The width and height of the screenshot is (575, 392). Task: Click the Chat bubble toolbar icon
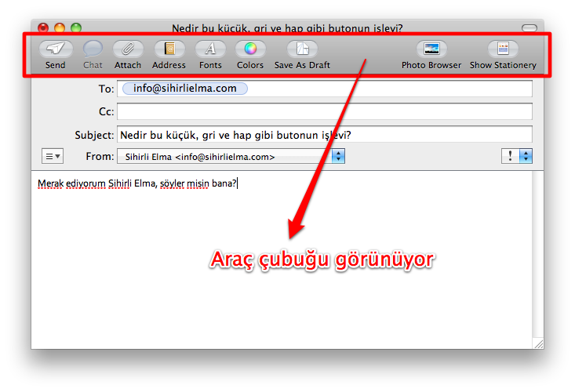pos(93,49)
